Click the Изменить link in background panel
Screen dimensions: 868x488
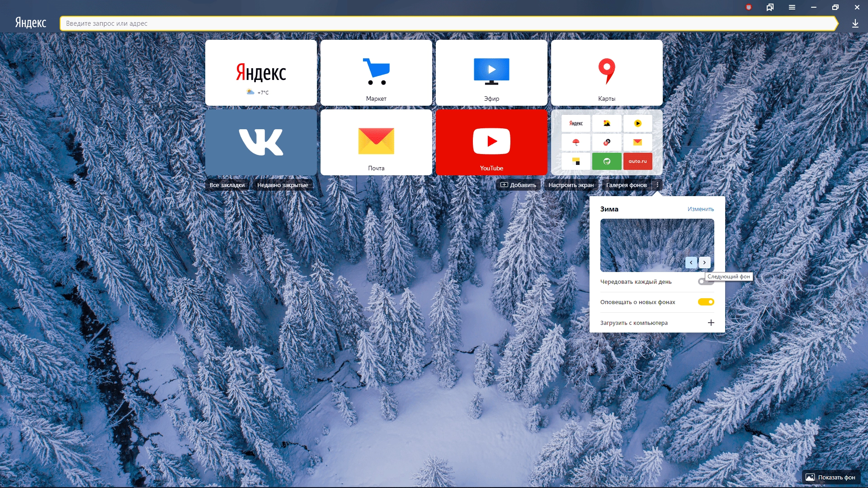(701, 209)
